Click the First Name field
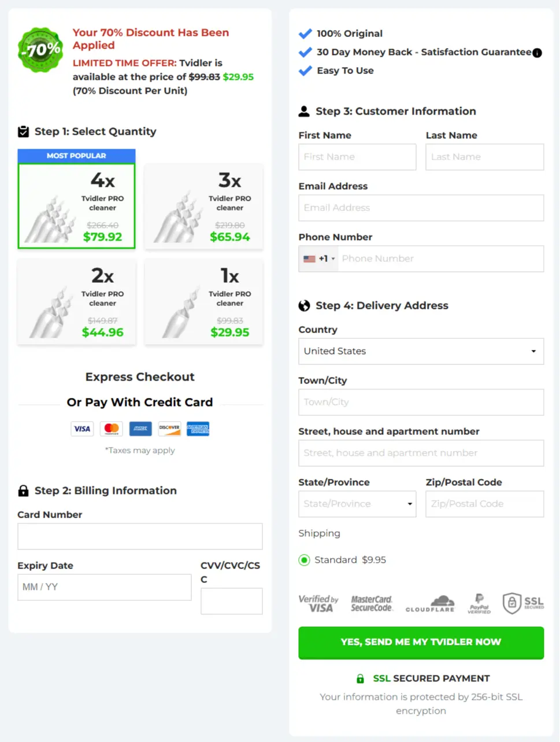This screenshot has height=742, width=560. pos(357,157)
